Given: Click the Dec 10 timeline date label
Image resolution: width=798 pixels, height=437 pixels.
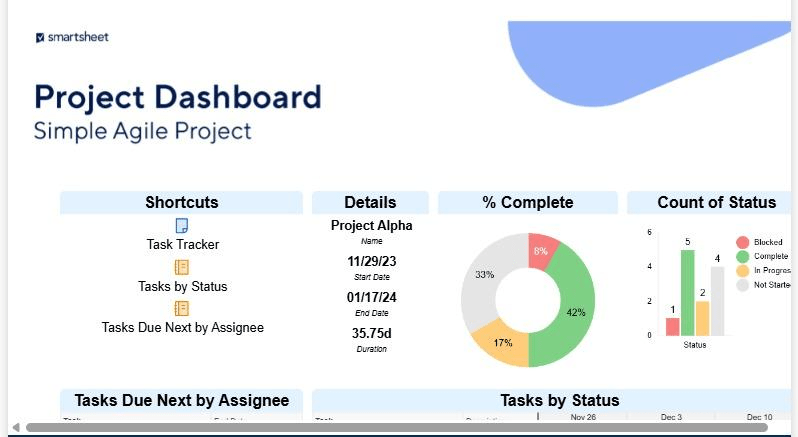Looking at the screenshot, I should point(759,417).
